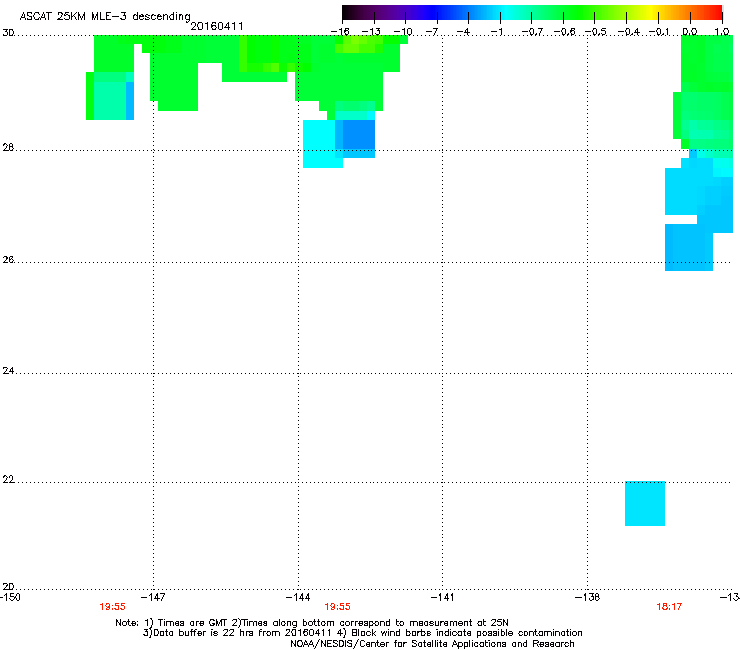Click the note line starting 'Note: 1) Times are GMT'

coord(312,623)
